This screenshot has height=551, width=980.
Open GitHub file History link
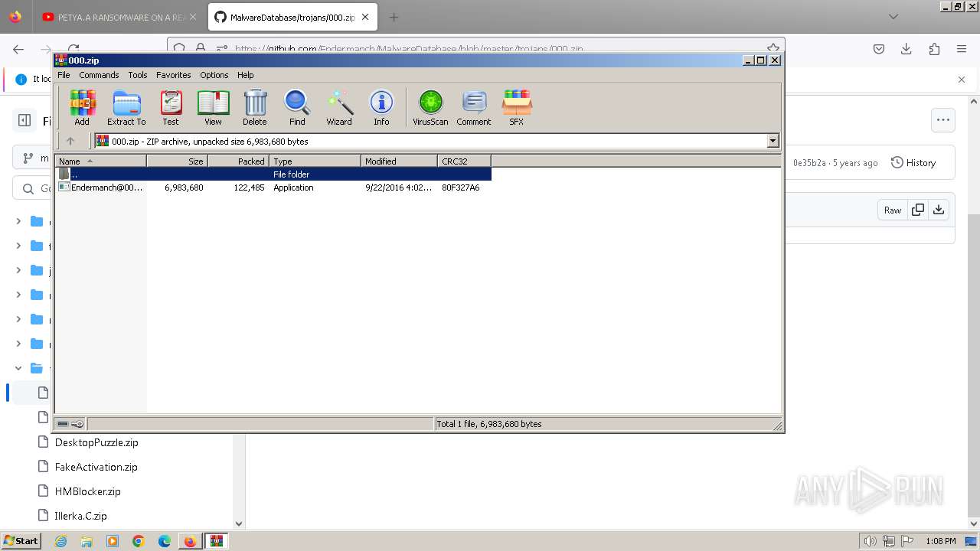pos(913,162)
